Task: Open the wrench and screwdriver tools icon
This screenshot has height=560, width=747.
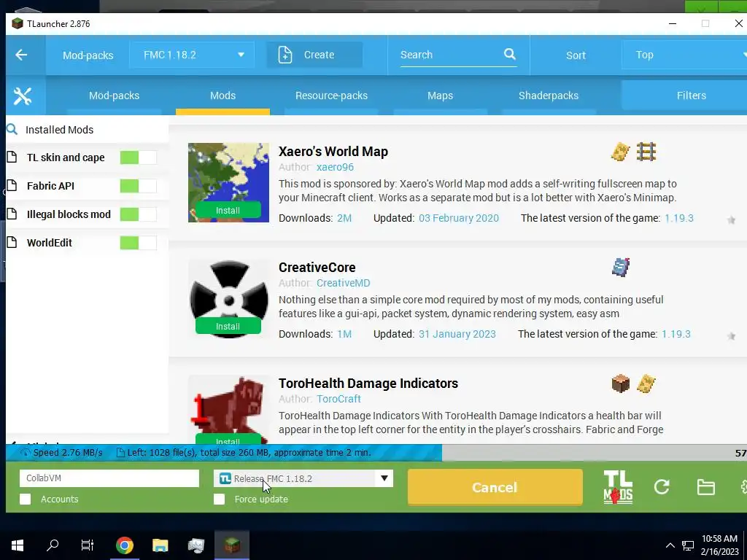Action: click(23, 96)
